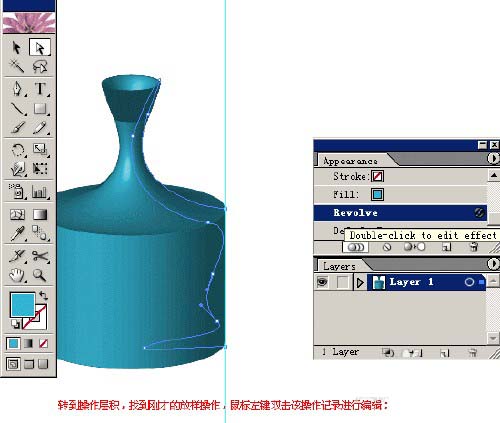The height and width of the screenshot is (423, 500).
Task: Choose the Scissors tool
Action: click(x=40, y=256)
